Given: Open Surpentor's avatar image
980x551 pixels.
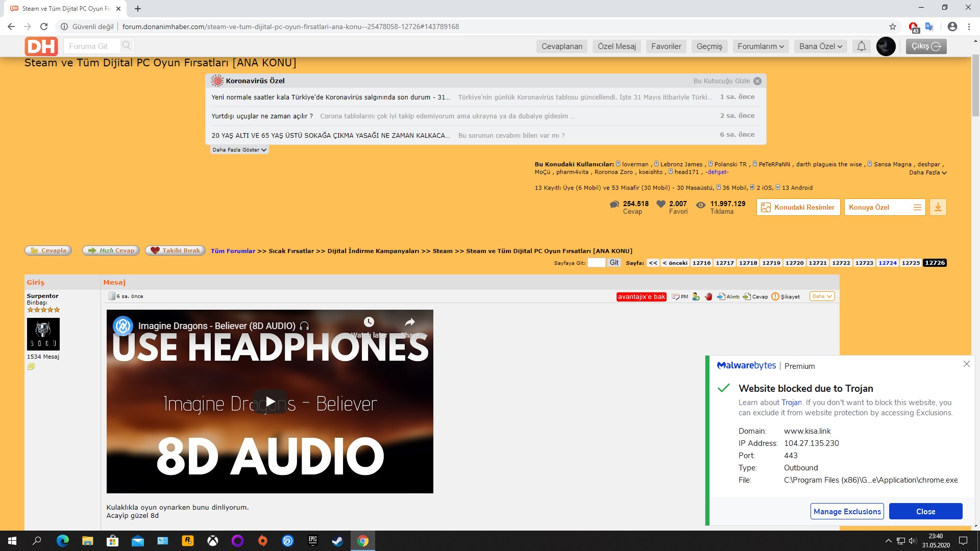Looking at the screenshot, I should point(43,334).
